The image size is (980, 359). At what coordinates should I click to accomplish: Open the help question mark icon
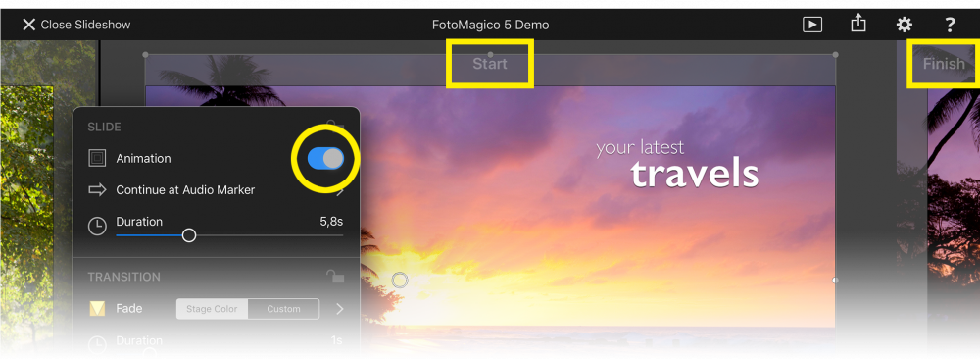point(950,25)
